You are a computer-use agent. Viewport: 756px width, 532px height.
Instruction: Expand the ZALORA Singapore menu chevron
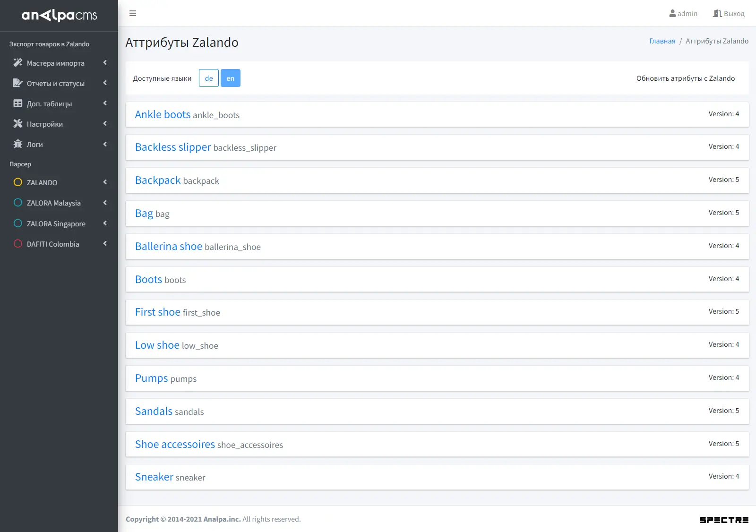[x=105, y=223]
